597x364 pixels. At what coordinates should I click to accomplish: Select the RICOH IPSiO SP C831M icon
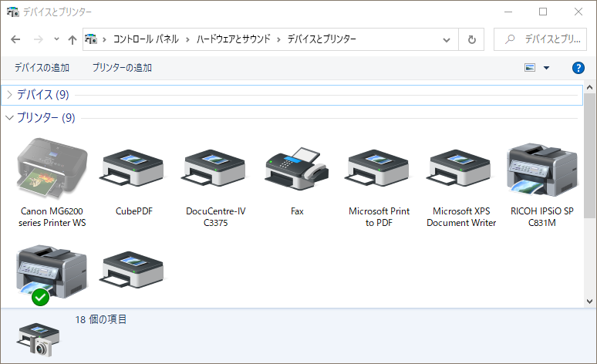pos(542,170)
